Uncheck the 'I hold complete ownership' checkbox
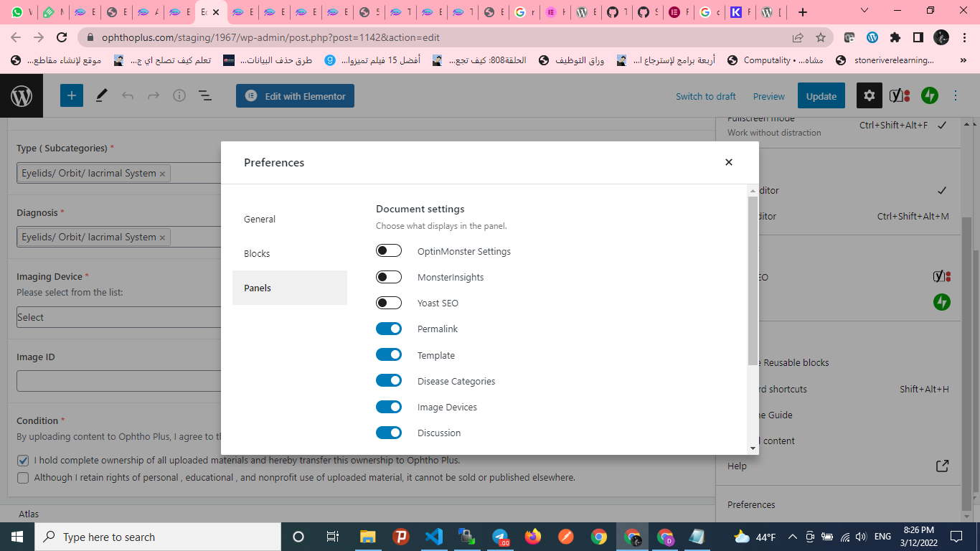 [23, 461]
